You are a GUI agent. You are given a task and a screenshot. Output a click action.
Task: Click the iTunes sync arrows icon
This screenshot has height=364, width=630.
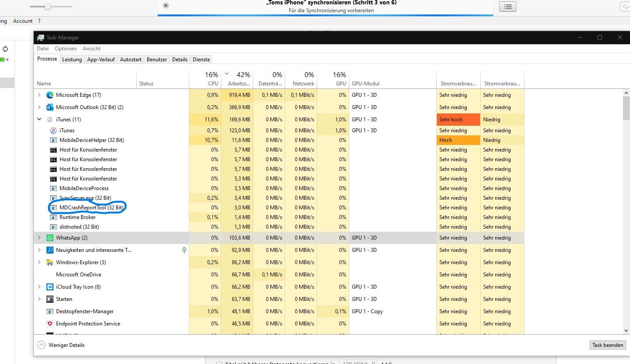(5, 49)
